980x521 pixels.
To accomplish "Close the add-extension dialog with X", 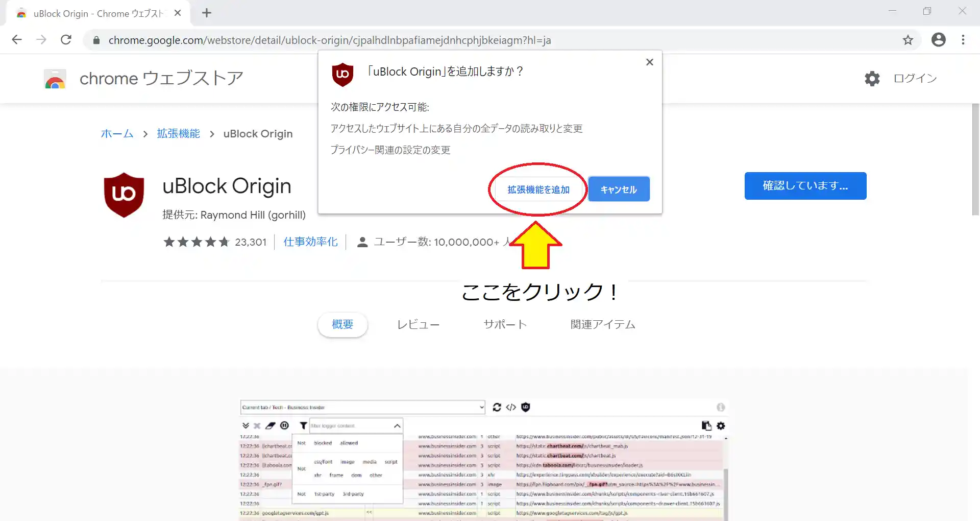I will 649,62.
